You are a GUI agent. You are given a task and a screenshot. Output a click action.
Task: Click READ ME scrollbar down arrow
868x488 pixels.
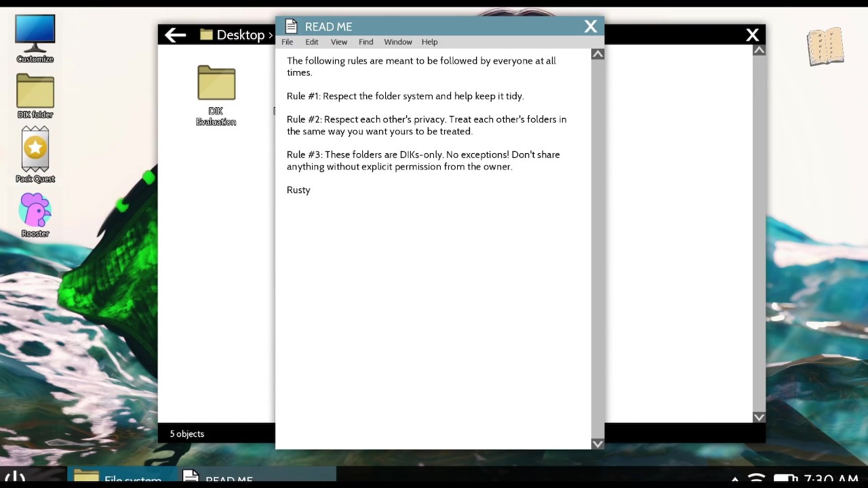coord(597,444)
